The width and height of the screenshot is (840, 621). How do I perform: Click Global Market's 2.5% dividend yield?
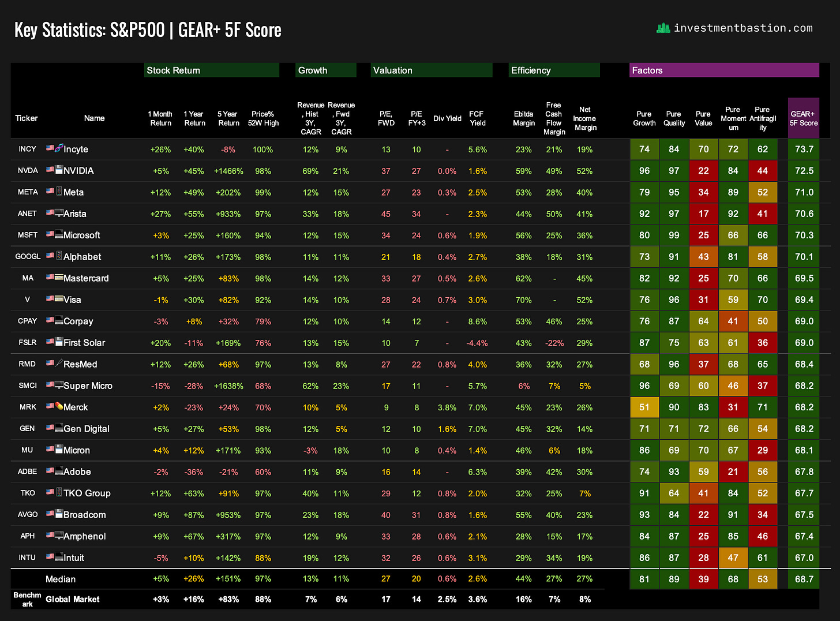(447, 599)
